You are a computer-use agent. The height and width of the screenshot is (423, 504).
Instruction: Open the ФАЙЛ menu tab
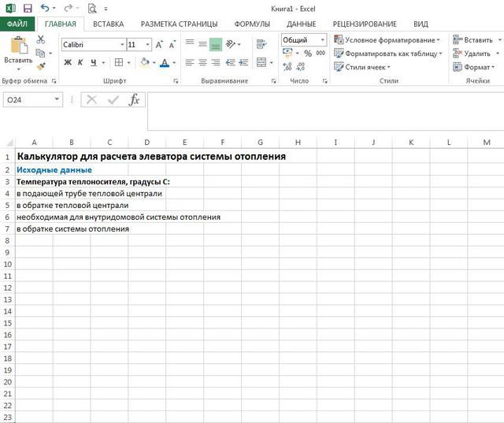17,24
